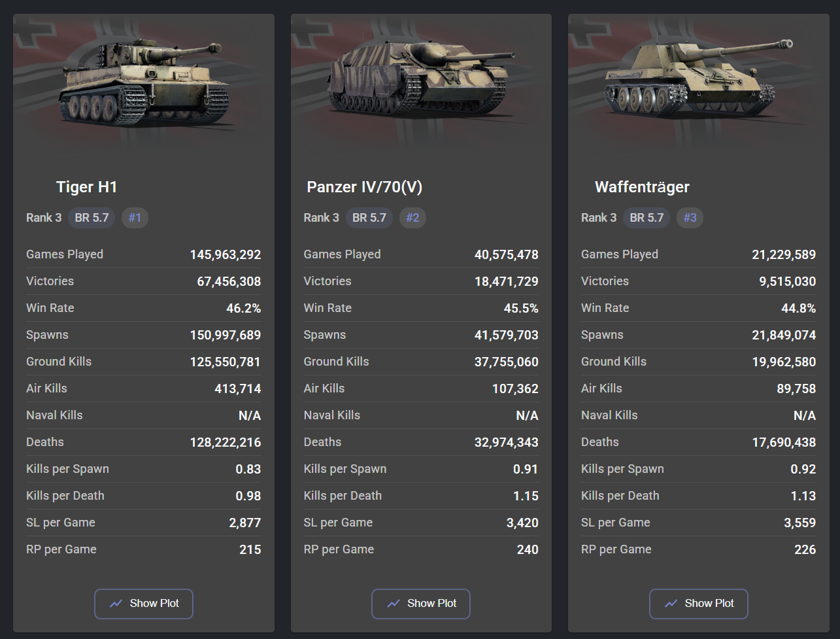Open the Panzer IV/70(V) title

click(365, 187)
